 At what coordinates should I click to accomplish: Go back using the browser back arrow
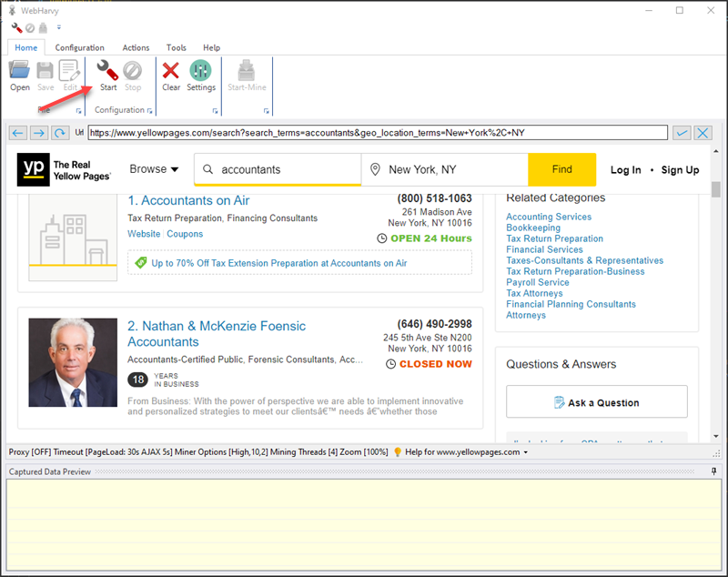click(17, 133)
